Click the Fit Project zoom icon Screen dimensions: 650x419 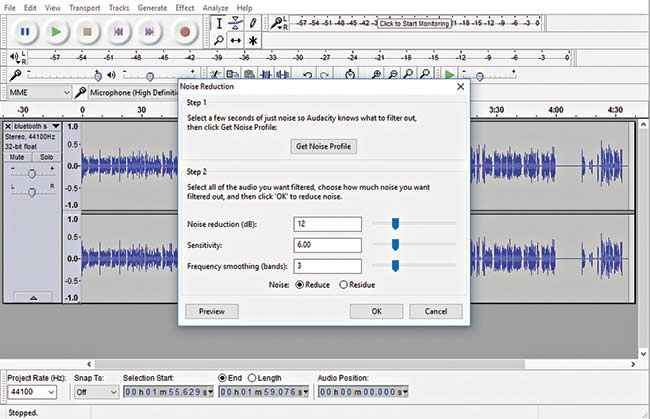[x=425, y=75]
